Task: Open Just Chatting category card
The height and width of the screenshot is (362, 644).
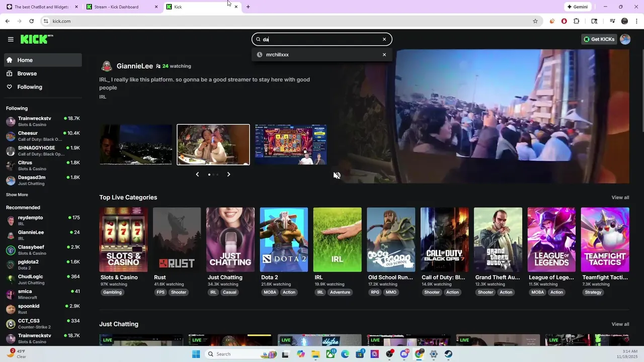Action: [230, 240]
